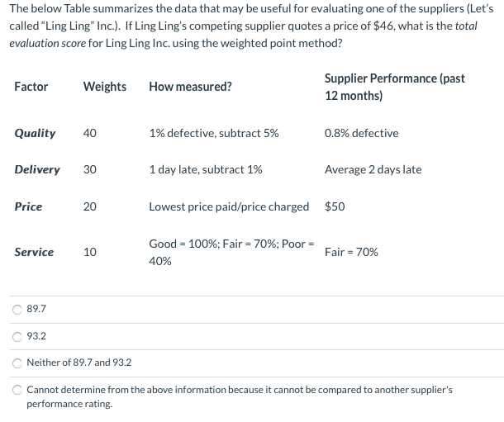Click the 'Neither of 89.7 and 93.2' label text
The image size is (504, 422).
[79, 363]
